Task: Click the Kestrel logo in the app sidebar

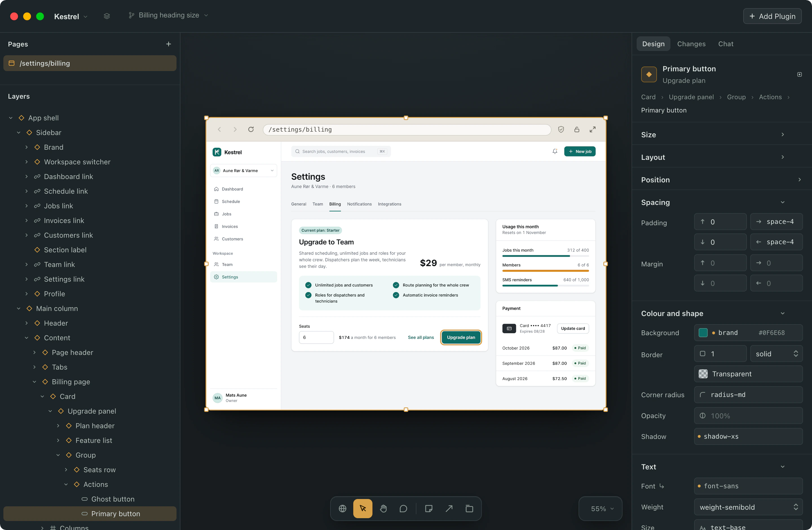Action: point(217,152)
